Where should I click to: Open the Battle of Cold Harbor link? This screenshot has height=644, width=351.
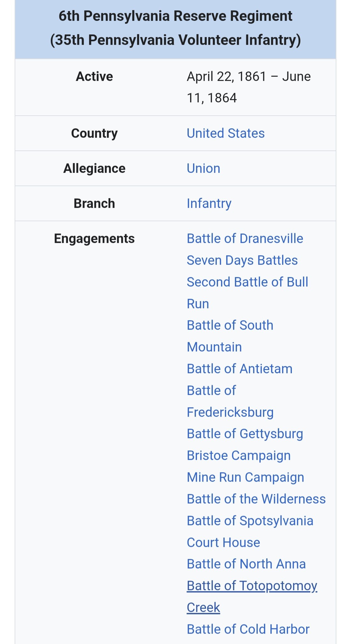248,629
